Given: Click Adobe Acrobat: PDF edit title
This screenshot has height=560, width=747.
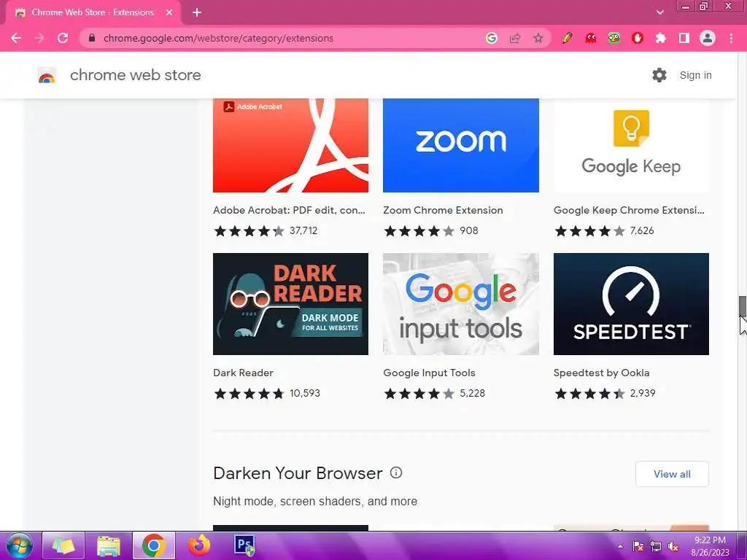Looking at the screenshot, I should tap(289, 210).
